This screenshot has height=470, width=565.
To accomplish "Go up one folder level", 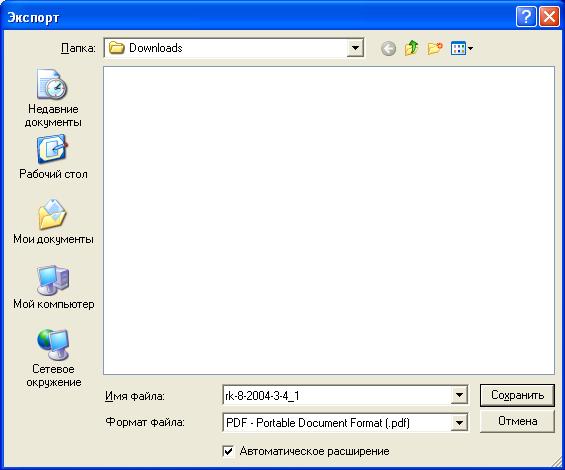I will click(x=411, y=48).
